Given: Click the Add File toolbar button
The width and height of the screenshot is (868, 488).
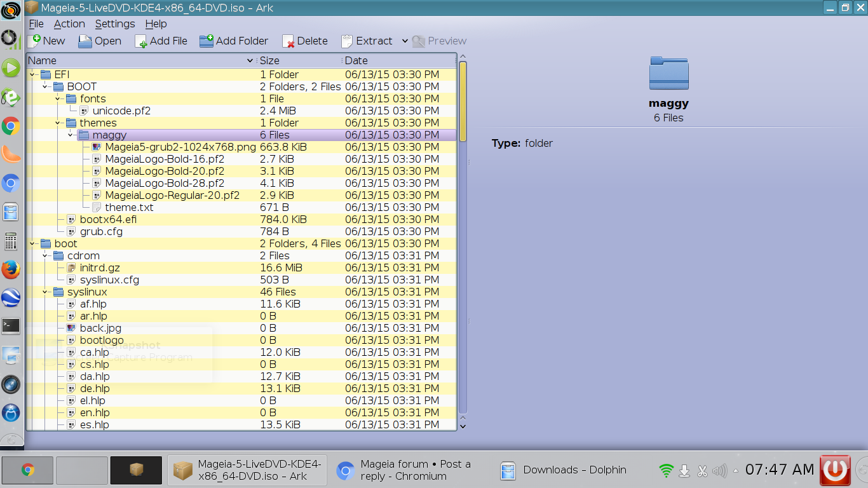Looking at the screenshot, I should [161, 41].
